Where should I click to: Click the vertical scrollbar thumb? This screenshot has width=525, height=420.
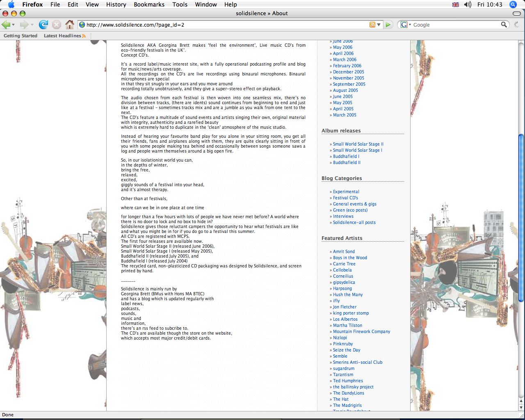pos(521,217)
